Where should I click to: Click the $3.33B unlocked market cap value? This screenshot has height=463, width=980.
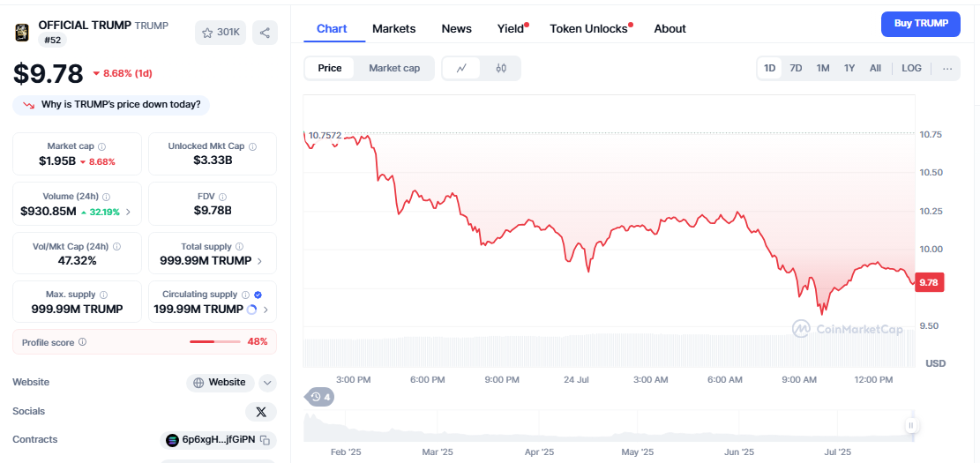point(213,161)
